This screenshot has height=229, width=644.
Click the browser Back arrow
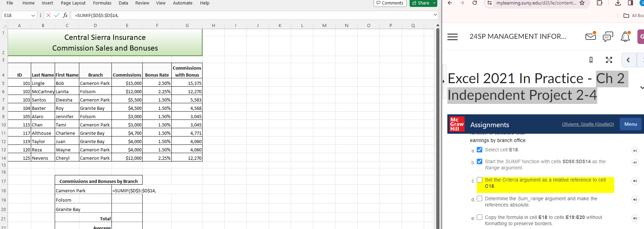tap(450, 3)
